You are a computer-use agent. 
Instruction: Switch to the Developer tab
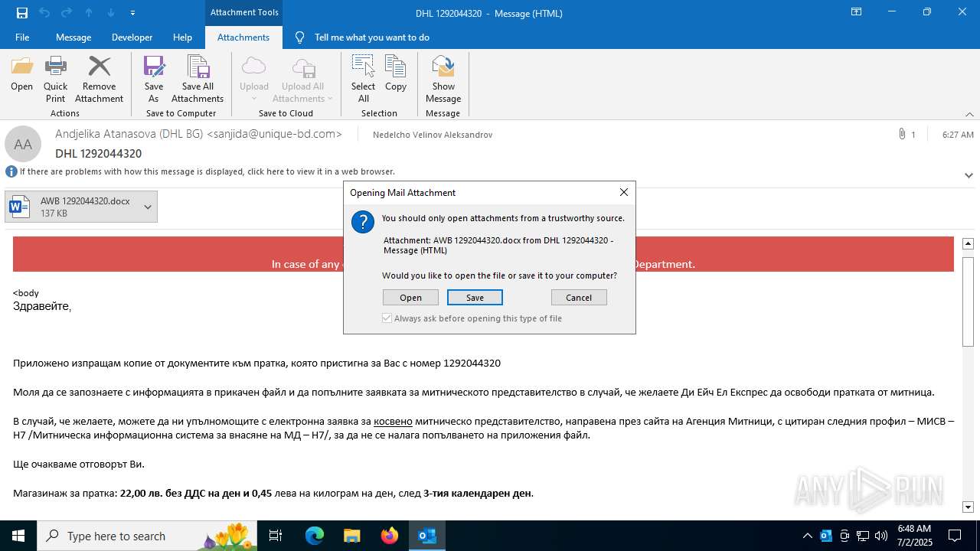[x=132, y=37]
